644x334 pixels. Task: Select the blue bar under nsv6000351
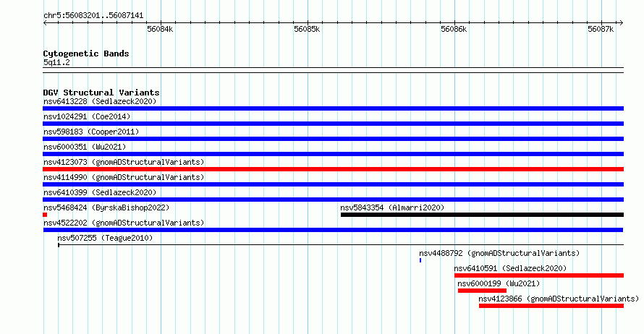pos(333,154)
